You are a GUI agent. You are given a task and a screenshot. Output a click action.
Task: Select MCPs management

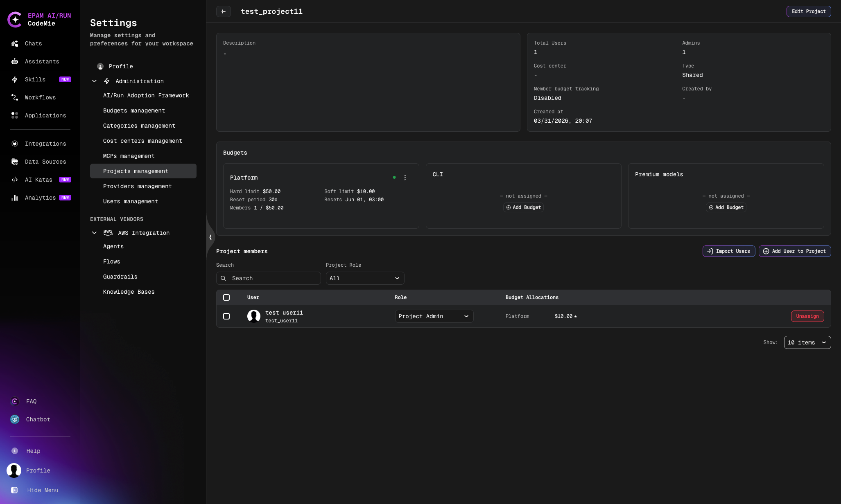(x=129, y=156)
